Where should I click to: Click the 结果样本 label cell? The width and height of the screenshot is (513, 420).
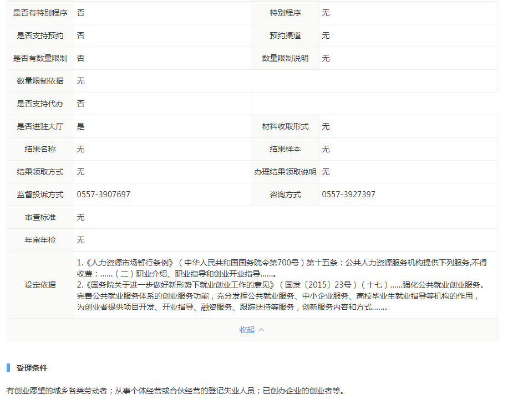click(285, 149)
